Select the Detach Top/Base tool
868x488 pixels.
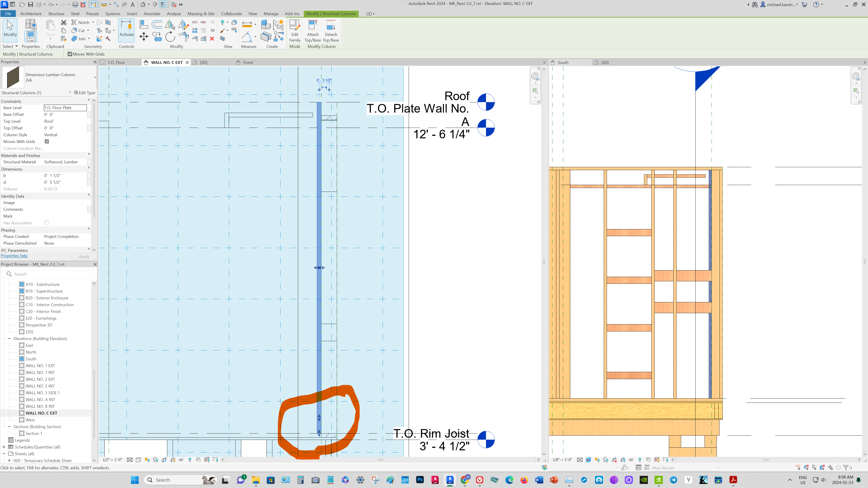[x=331, y=30]
